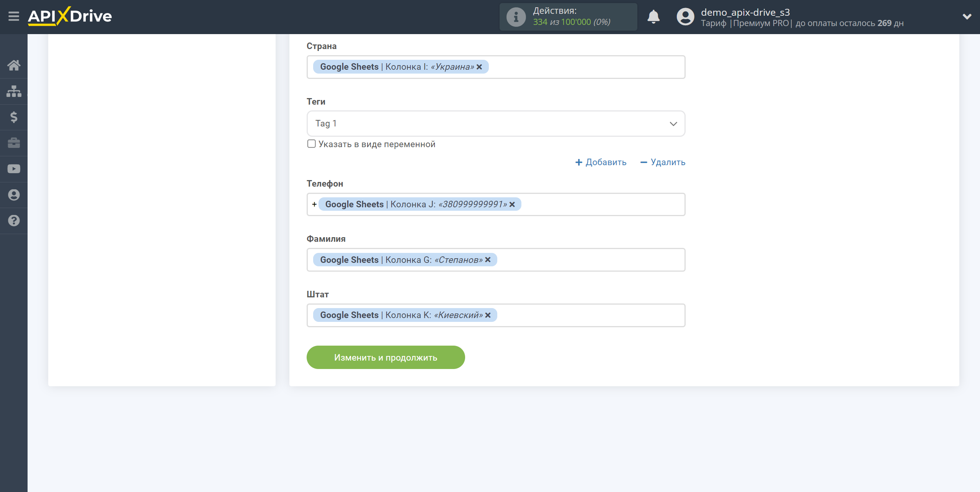The height and width of the screenshot is (492, 980).
Task: Select the Google Sheets Колонка J tag
Action: click(420, 204)
